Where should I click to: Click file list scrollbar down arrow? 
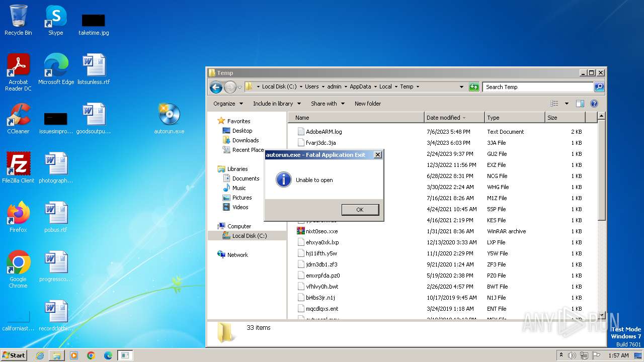point(601,315)
